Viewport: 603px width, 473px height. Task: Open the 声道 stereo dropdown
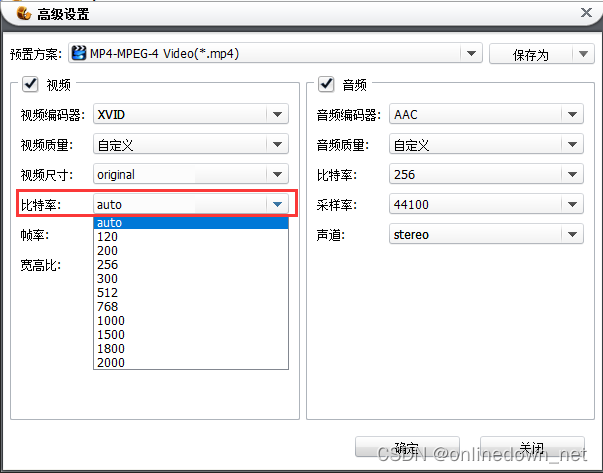[x=486, y=234]
